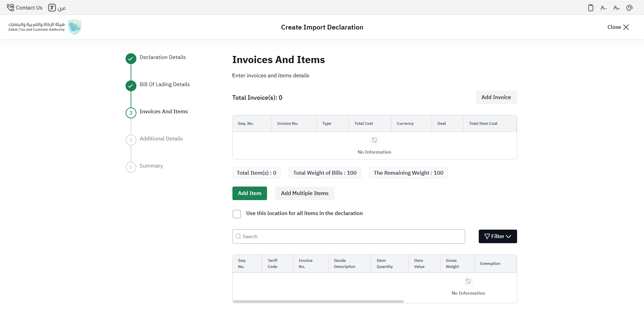Switch language to Arabic
The width and height of the screenshot is (644, 310).
[x=57, y=8]
